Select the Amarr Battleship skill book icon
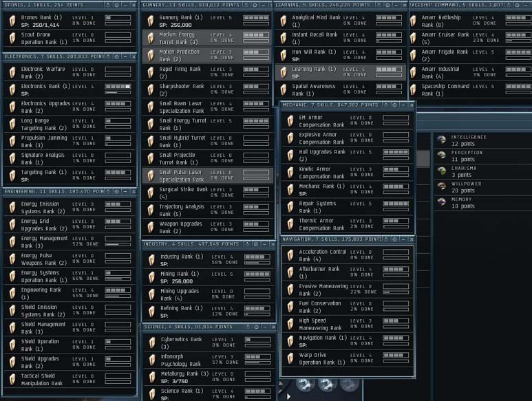 [414, 21]
